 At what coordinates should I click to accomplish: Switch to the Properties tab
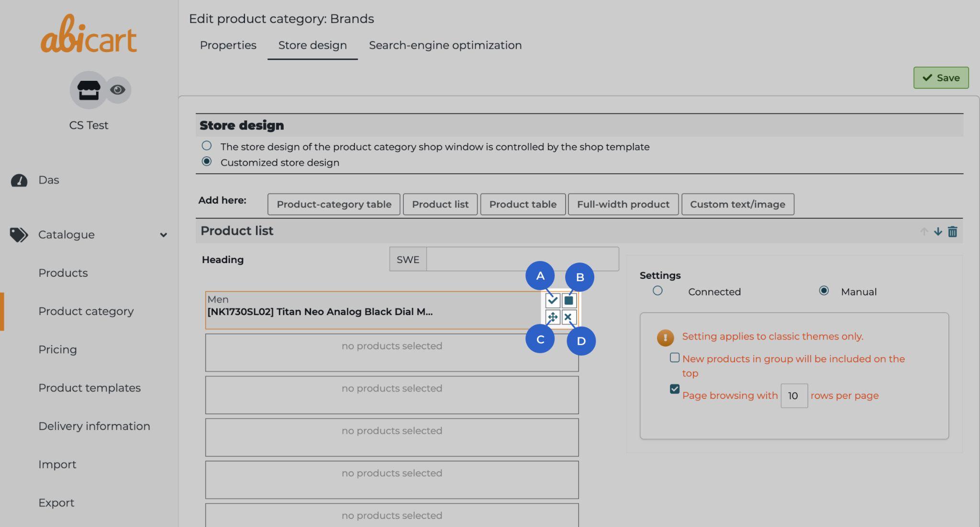click(x=228, y=45)
